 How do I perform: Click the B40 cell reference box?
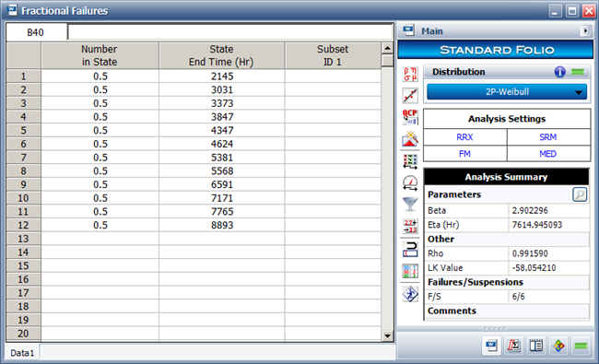(x=36, y=32)
